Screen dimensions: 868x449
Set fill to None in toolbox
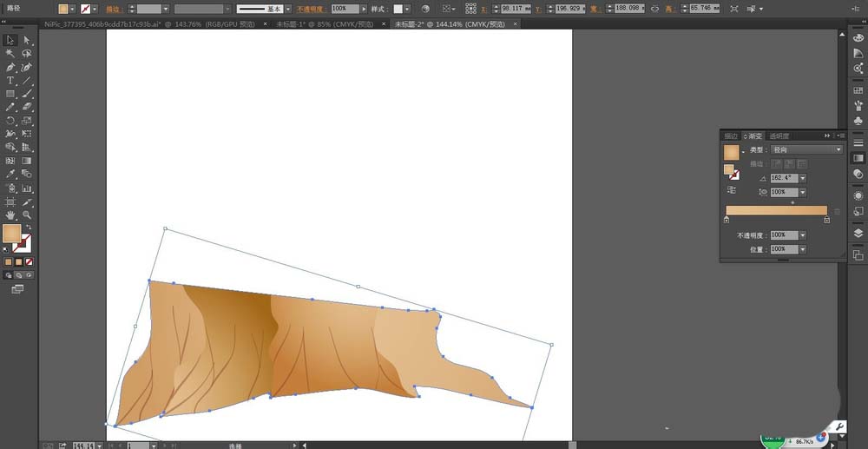pos(30,262)
